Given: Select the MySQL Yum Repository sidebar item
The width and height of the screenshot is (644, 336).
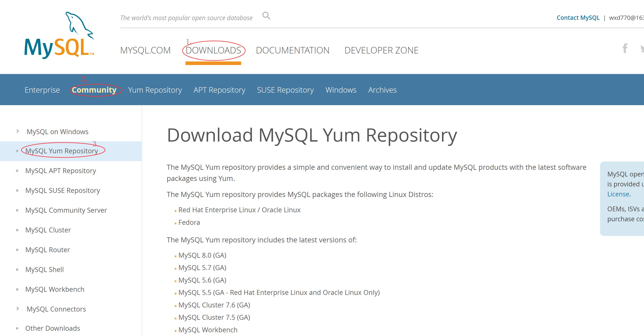Looking at the screenshot, I should pyautogui.click(x=62, y=151).
